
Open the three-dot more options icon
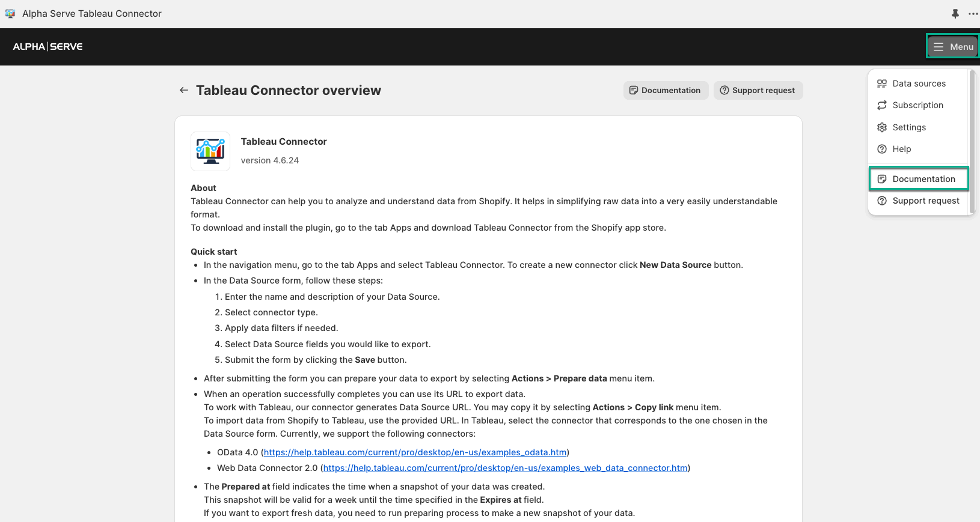coord(973,13)
